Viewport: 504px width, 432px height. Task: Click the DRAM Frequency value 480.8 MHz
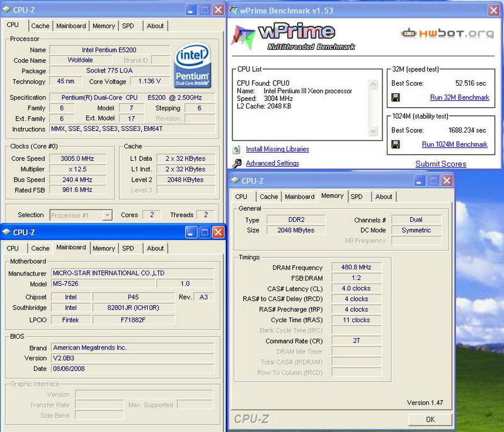tap(356, 267)
